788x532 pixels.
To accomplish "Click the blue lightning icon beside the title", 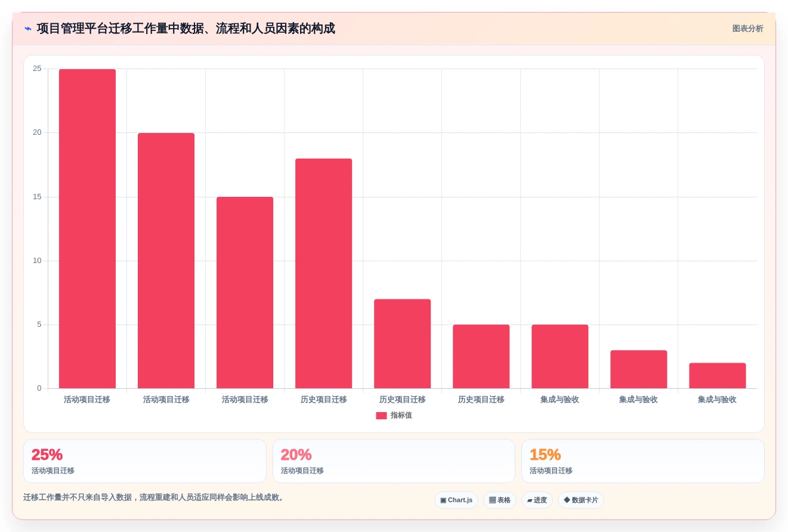I will pos(28,29).
